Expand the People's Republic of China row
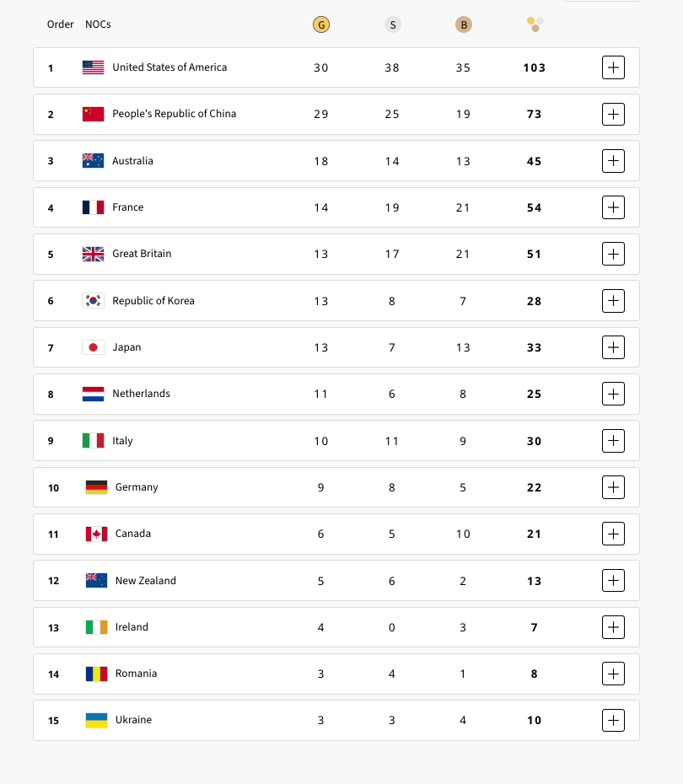 (613, 114)
